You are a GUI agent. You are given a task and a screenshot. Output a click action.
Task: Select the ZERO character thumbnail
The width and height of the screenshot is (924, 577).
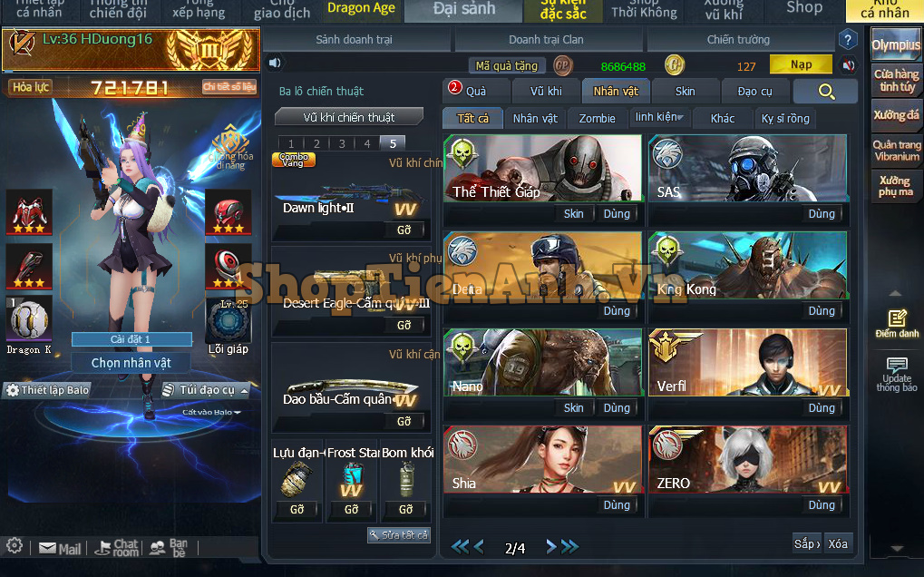click(748, 459)
